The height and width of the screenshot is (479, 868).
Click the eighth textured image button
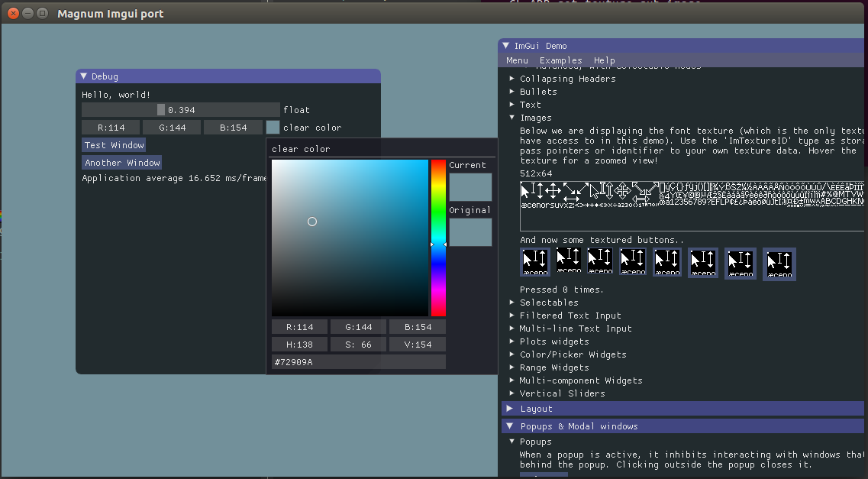click(x=779, y=264)
